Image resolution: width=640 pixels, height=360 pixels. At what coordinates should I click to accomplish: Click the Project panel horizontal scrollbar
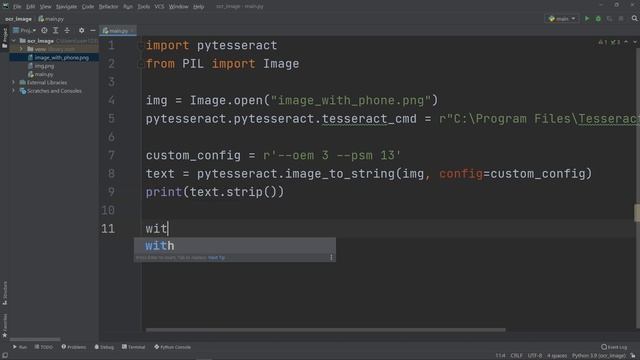coord(35,339)
